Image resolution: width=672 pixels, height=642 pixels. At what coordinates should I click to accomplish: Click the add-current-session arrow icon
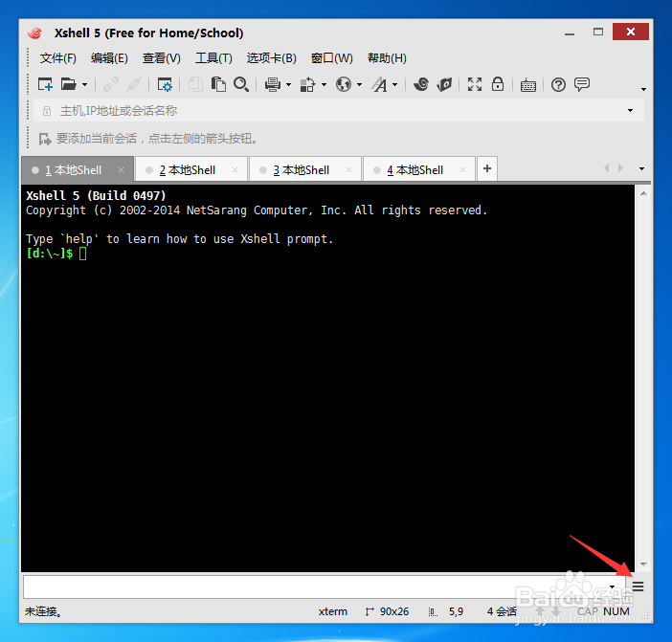pos(45,139)
